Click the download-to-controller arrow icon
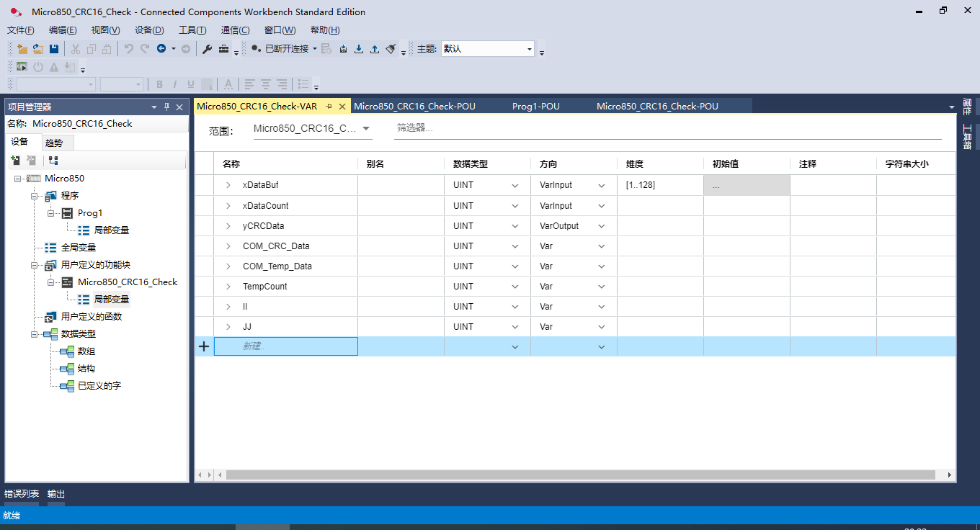Viewport: 980px width, 530px height. coord(359,49)
